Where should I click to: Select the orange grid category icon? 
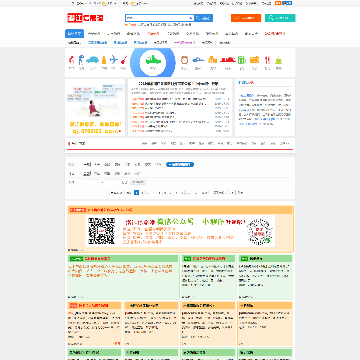254,60
